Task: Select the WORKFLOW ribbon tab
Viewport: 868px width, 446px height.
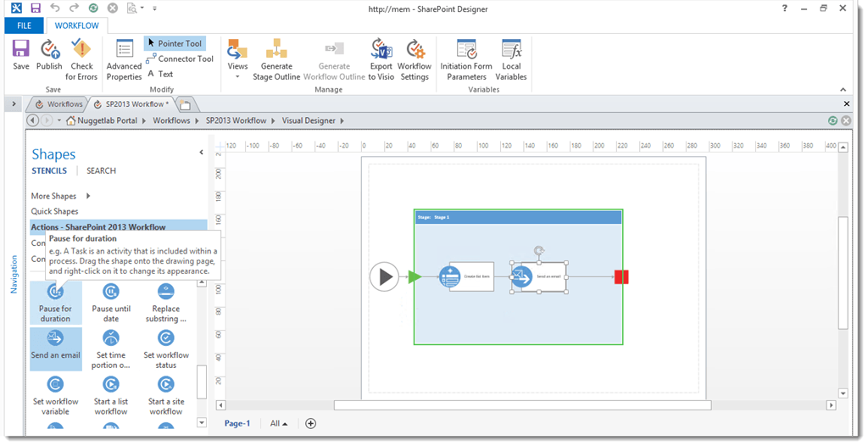Action: pos(77,25)
